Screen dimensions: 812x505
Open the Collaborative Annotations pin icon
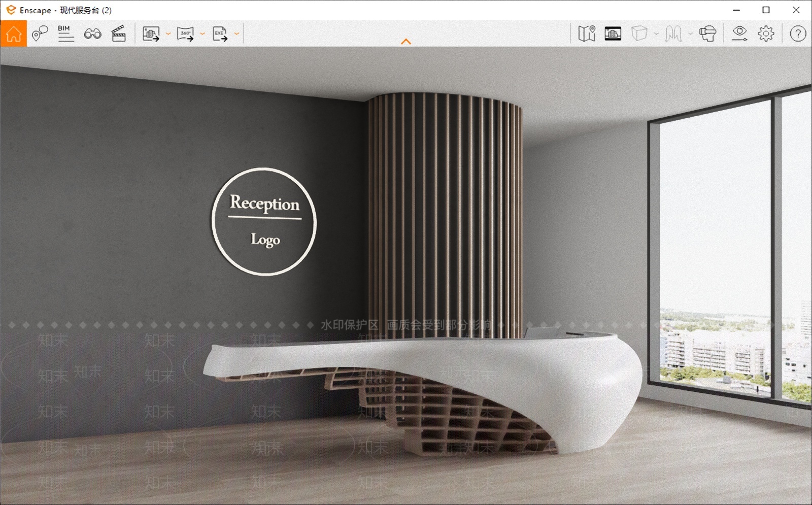click(40, 33)
